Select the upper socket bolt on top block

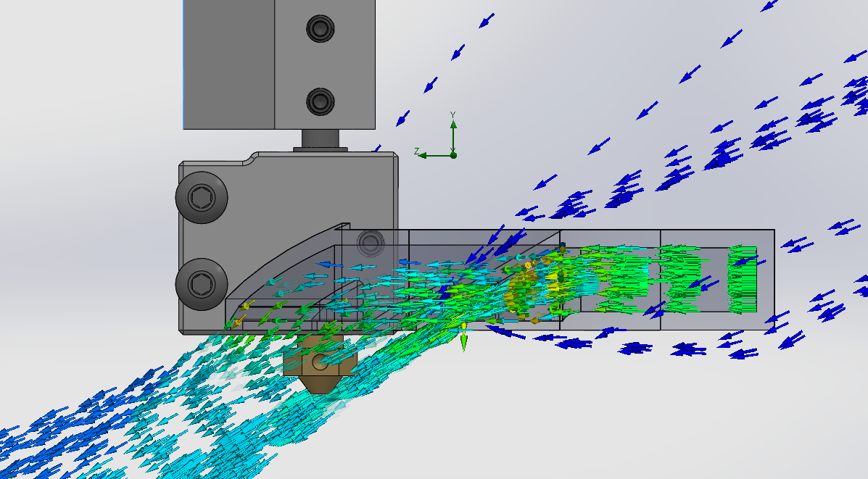[x=321, y=28]
